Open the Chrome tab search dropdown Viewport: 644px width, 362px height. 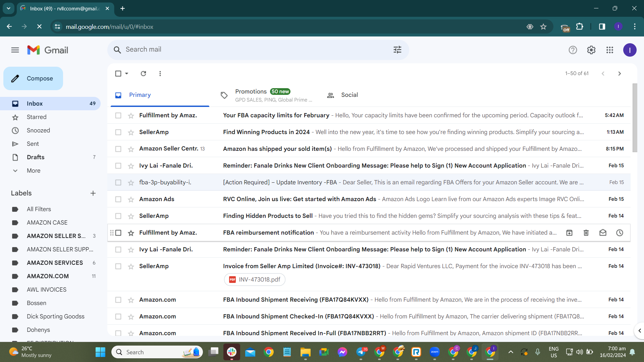(x=8, y=8)
